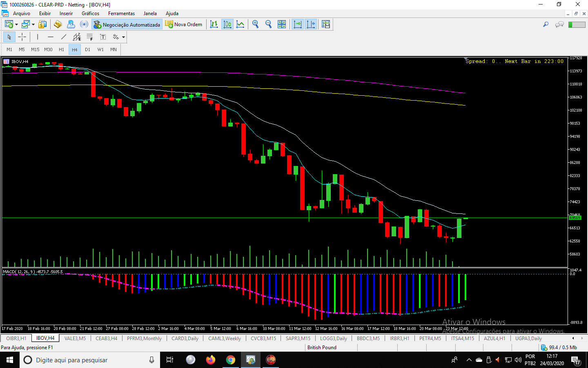Viewport: 588px width, 368px height.
Task: Select the crosshair tool
Action: [22, 37]
